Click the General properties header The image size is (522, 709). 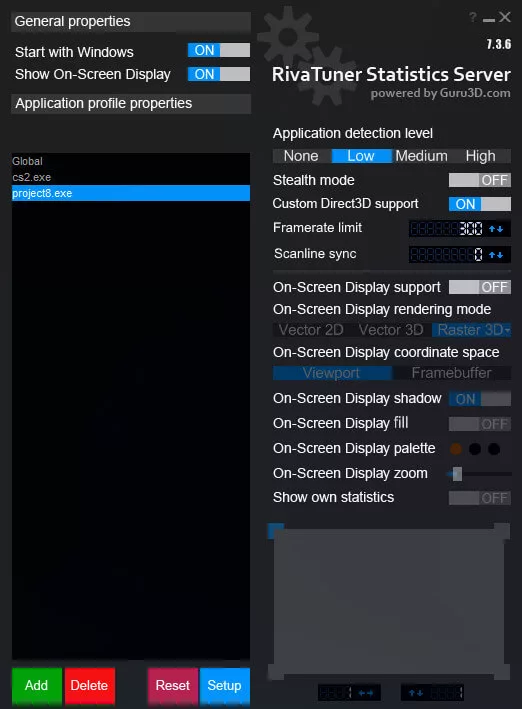point(131,22)
